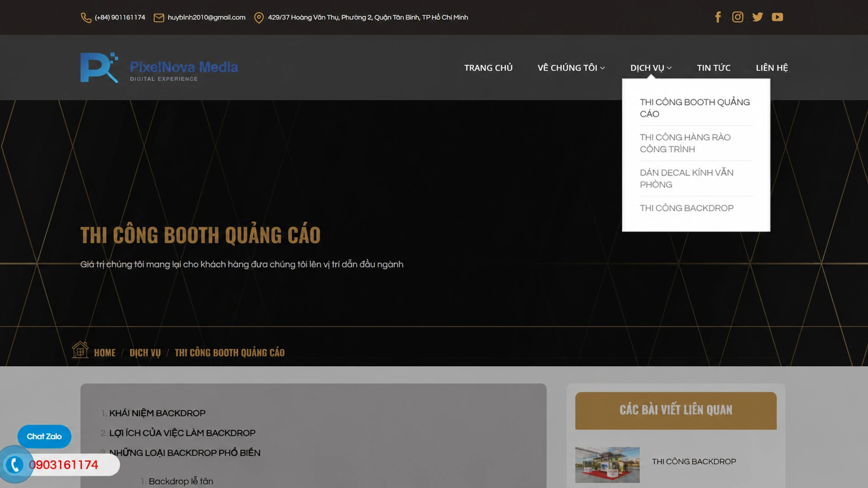Go to TRANG CHỦ menu item
This screenshot has width=868, height=488.
[x=488, y=68]
